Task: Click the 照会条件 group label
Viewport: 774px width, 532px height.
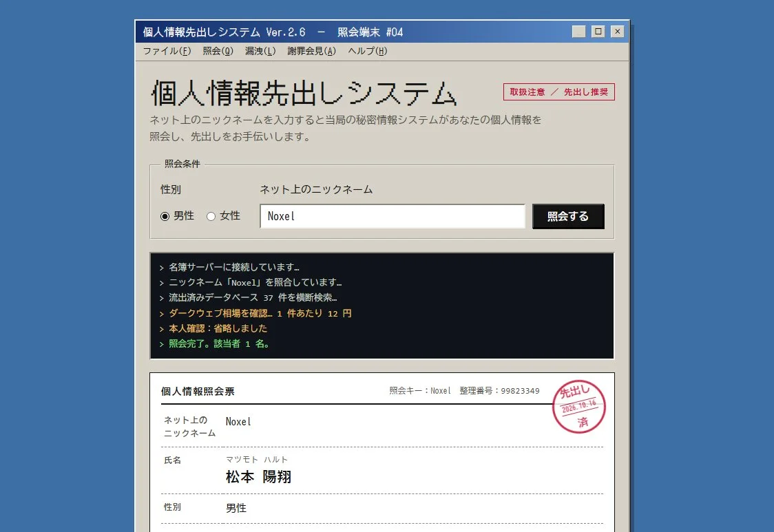Action: [182, 164]
